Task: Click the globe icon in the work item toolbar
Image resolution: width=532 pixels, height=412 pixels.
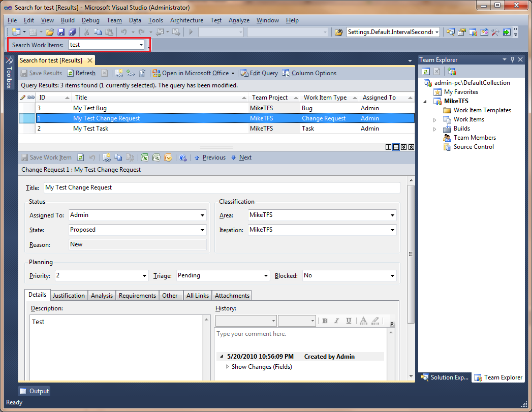Action: click(183, 157)
